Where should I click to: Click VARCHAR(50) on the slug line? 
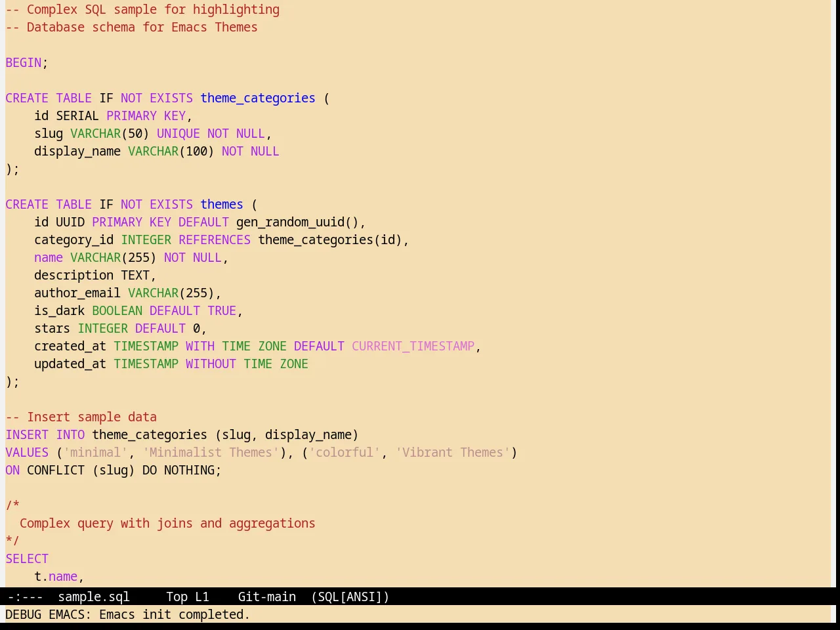[x=110, y=133]
